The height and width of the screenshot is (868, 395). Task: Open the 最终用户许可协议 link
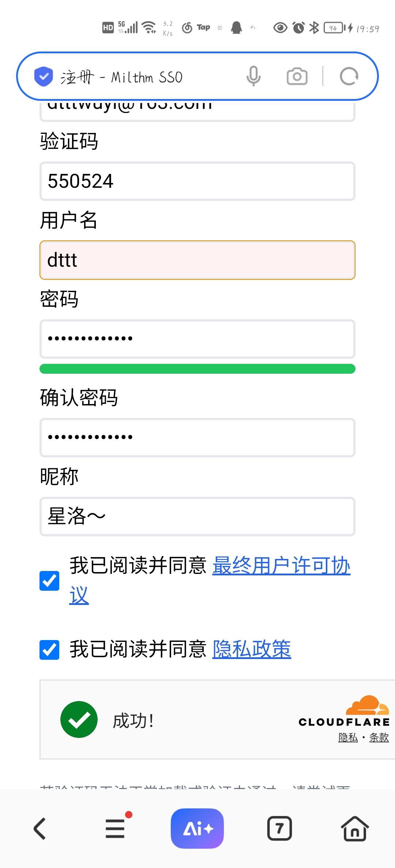(281, 566)
